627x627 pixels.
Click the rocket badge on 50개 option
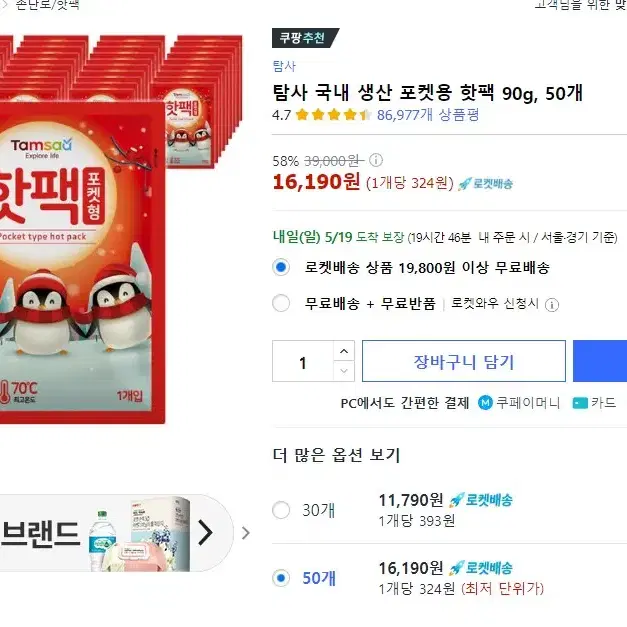(x=480, y=568)
